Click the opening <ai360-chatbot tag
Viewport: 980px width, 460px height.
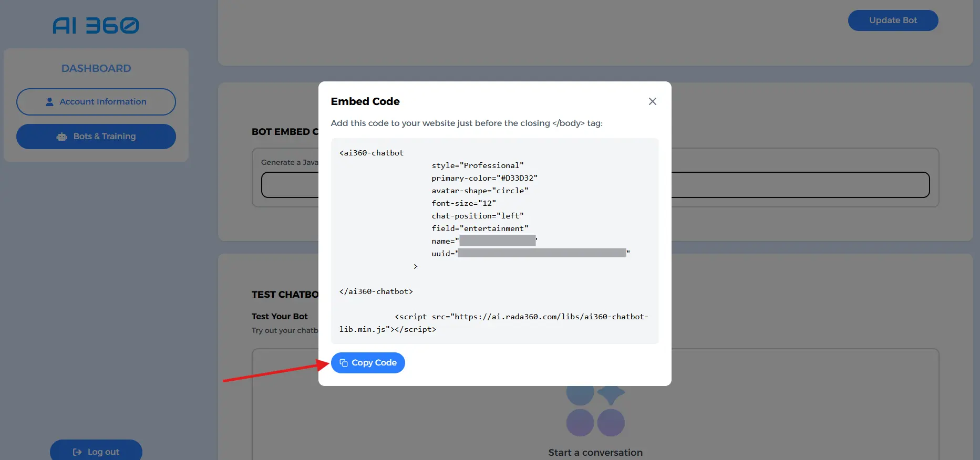(372, 153)
